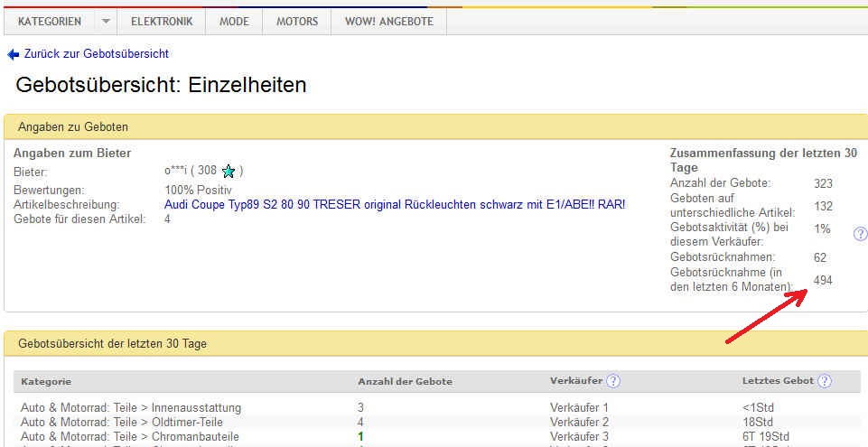Click the Kategorie column header

[46, 382]
